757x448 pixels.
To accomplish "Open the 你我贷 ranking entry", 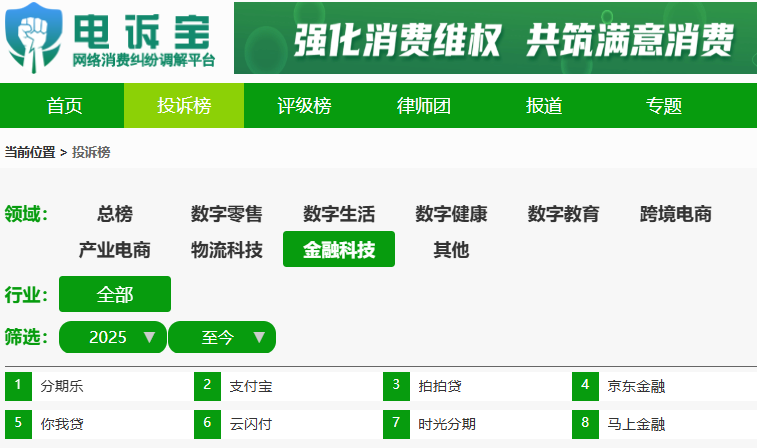I will pos(62,424).
